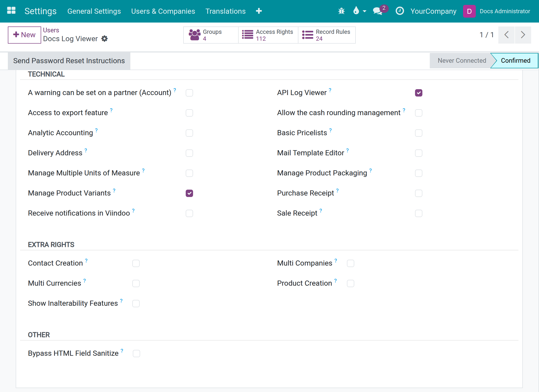539x392 pixels.
Task: Show help for Show Inalterability Features
Action: tap(121, 301)
